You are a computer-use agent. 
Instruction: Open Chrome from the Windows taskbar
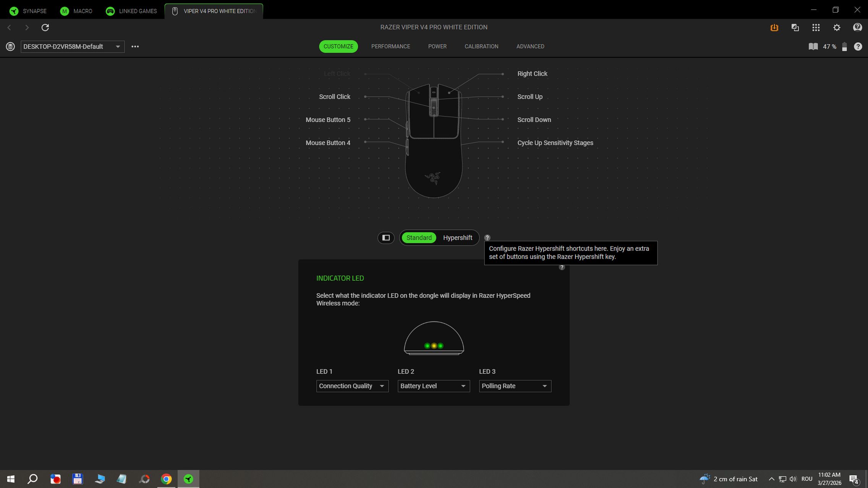pyautogui.click(x=166, y=479)
